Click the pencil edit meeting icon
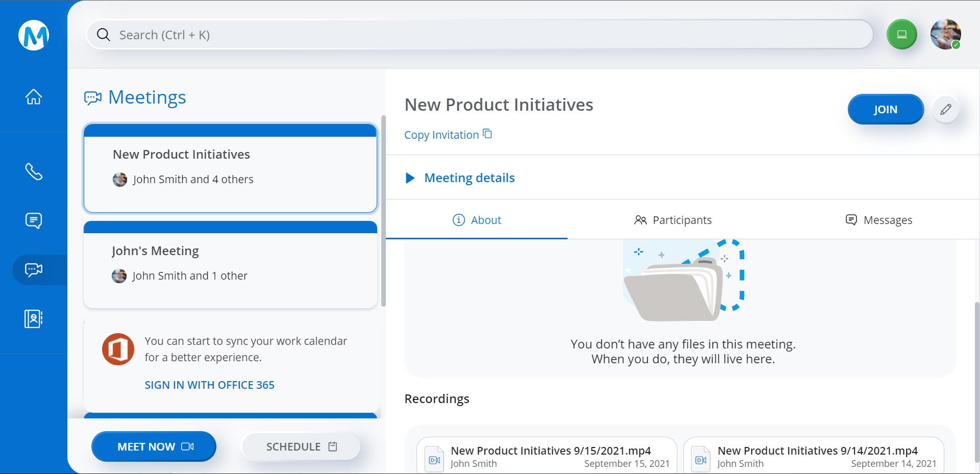Viewport: 980px width, 474px height. coord(945,110)
